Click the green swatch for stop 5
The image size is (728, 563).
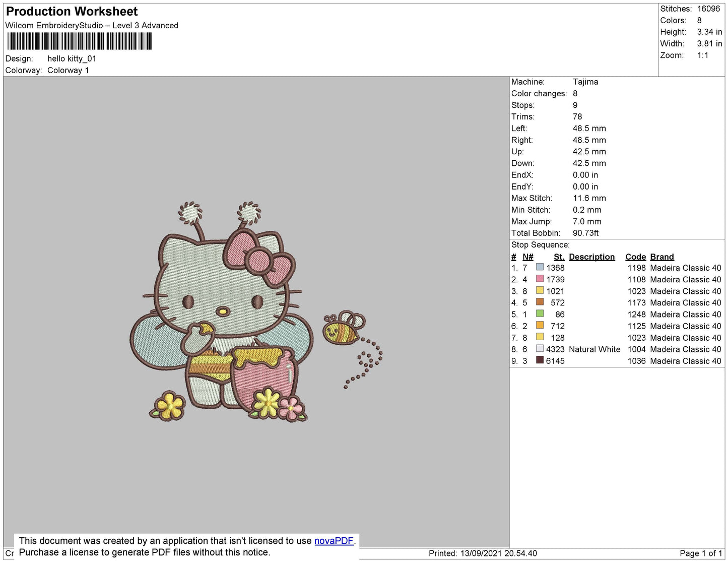coord(540,314)
